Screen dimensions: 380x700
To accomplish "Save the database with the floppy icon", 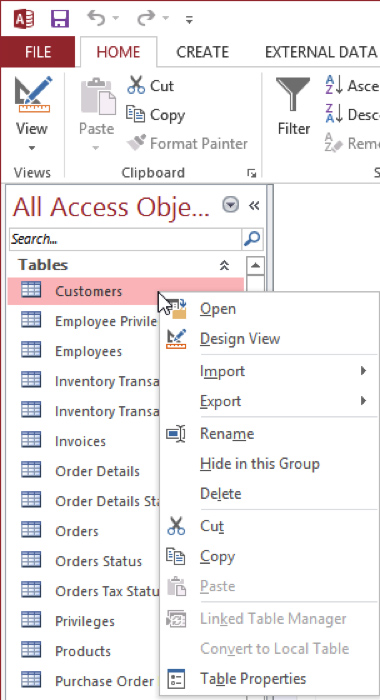I will [x=60, y=19].
